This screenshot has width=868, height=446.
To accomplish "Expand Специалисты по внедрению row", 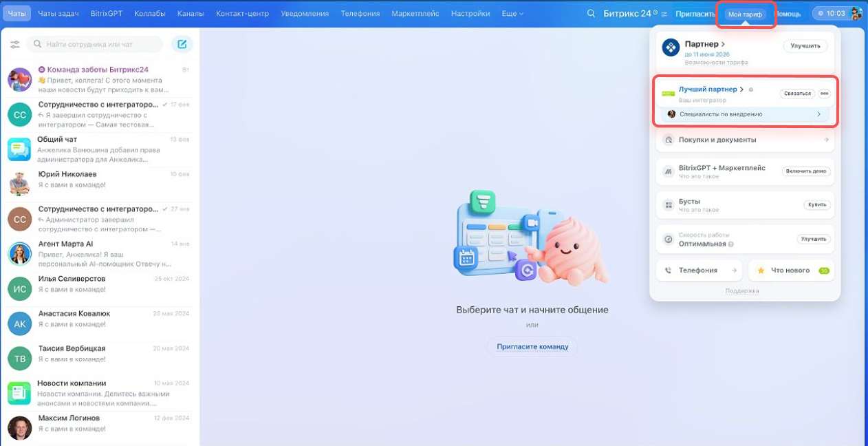I will [x=818, y=114].
